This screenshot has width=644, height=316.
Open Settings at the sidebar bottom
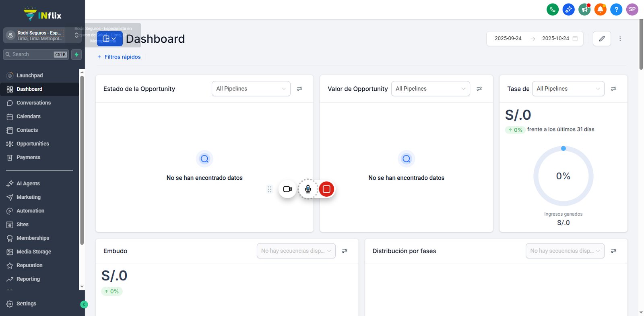(x=39, y=304)
